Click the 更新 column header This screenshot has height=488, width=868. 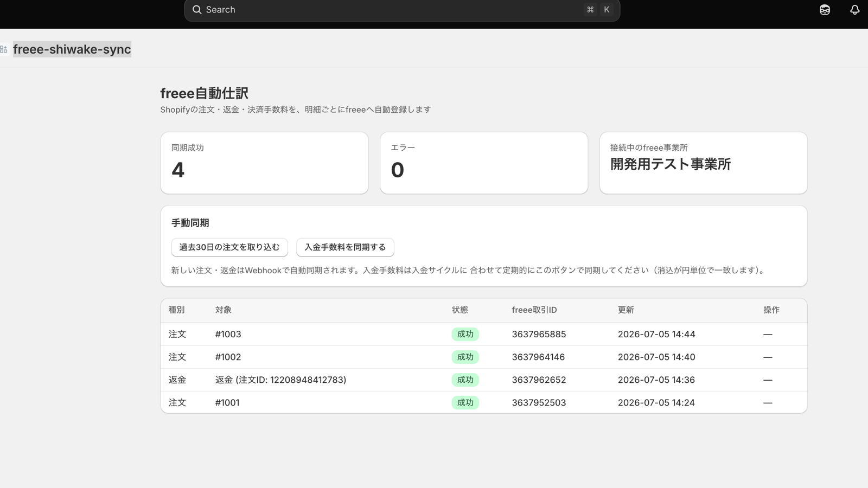626,310
